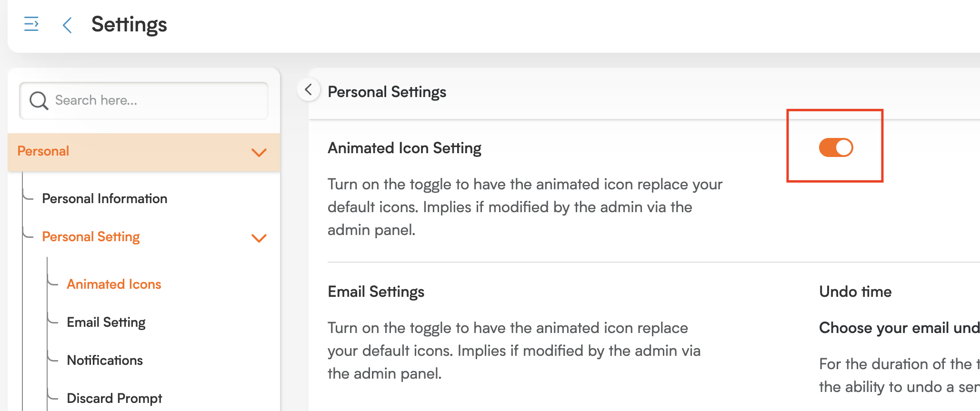Viewport: 980px width, 411px height.
Task: Click the Email Settings heading
Action: 376,292
